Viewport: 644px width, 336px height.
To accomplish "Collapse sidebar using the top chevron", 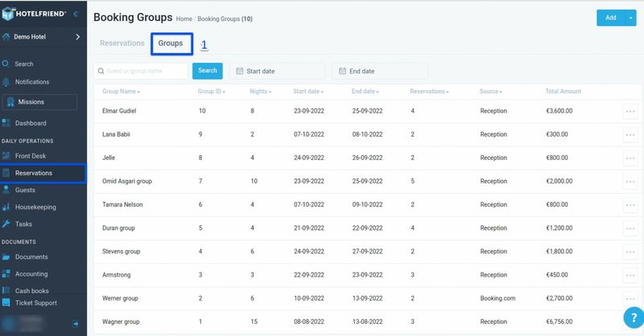I will [76, 14].
